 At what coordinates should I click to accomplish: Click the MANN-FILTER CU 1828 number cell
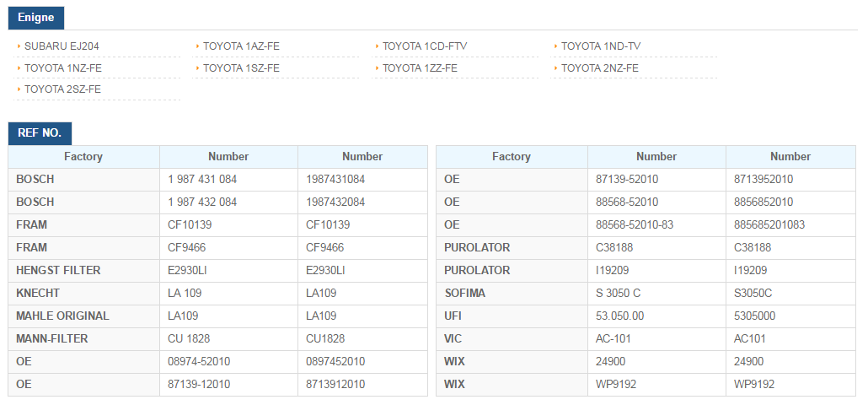(228, 338)
